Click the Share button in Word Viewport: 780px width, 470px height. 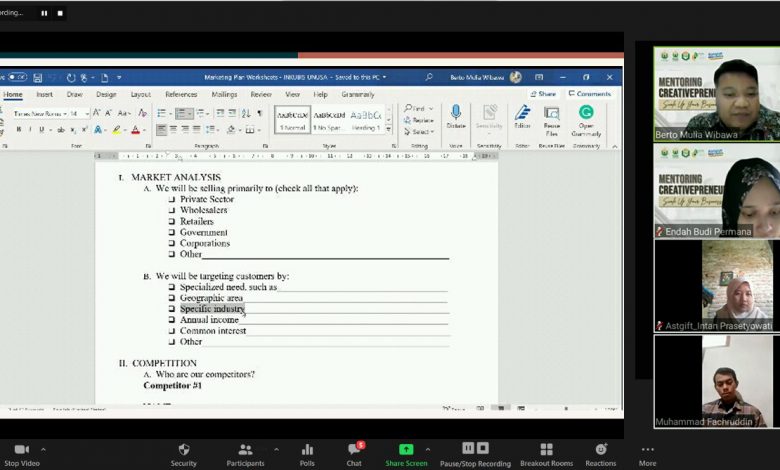(543, 94)
